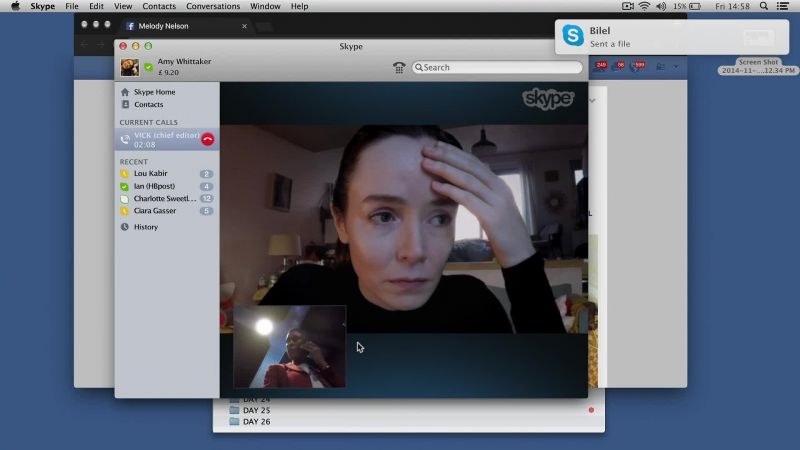Click the Fri 14:58 clock
800x450 pixels.
click(732, 6)
